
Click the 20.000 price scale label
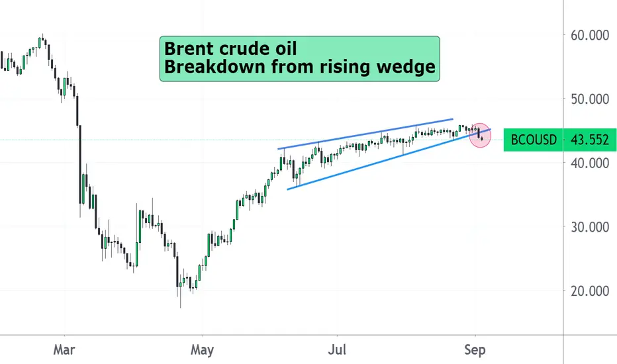pyautogui.click(x=590, y=291)
